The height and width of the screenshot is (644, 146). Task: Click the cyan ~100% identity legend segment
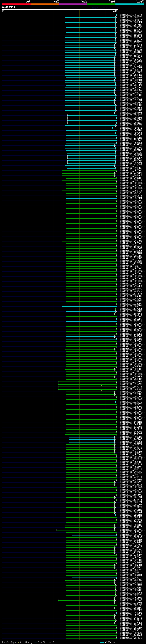click(x=130, y=4)
